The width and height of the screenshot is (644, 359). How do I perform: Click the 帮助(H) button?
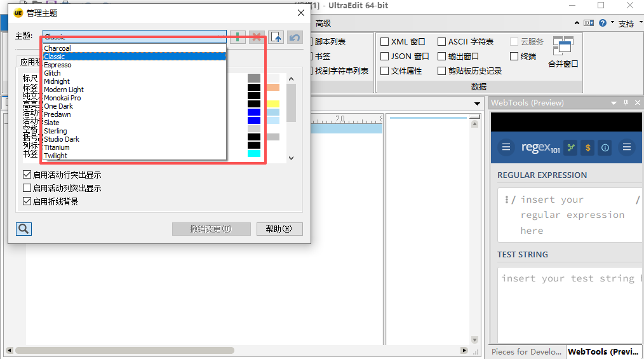tap(279, 229)
